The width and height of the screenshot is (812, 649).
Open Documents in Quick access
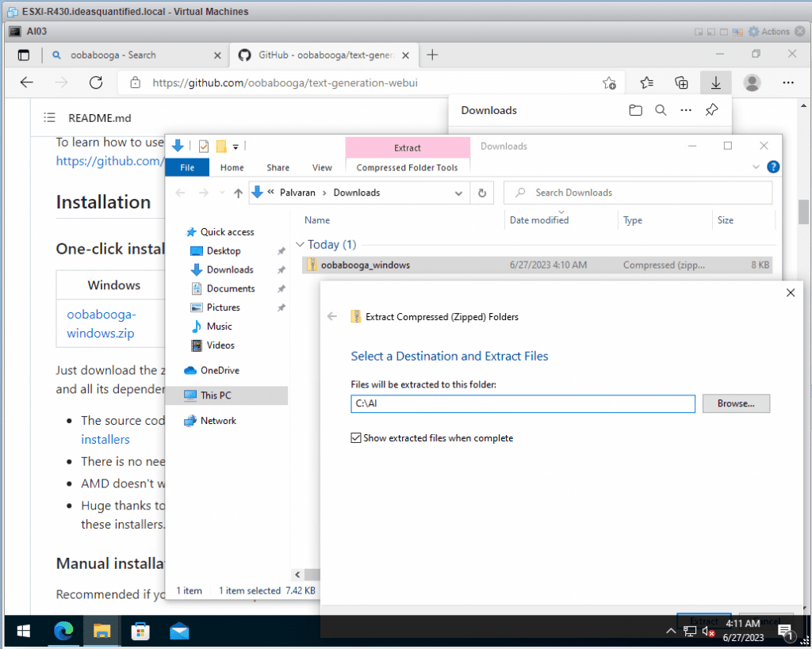[231, 288]
